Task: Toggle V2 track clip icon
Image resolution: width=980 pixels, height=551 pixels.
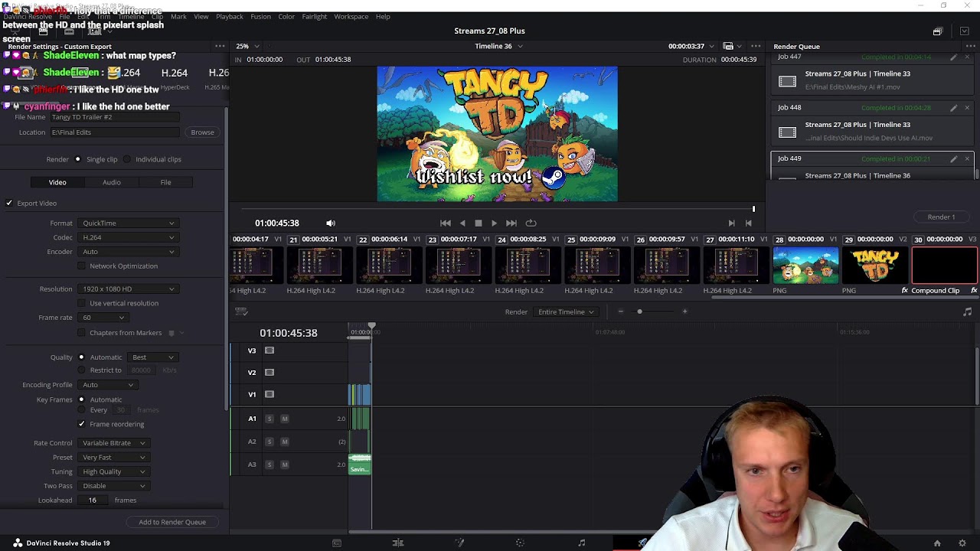Action: (269, 373)
